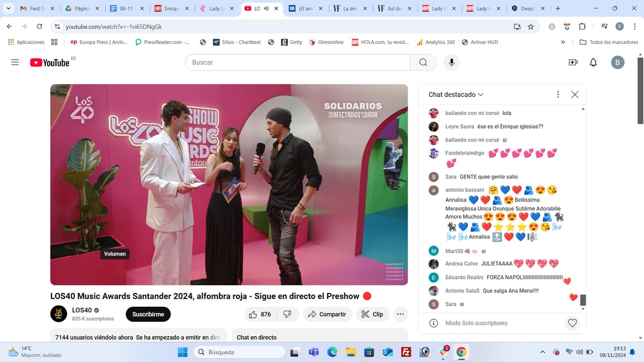The height and width of the screenshot is (362, 644).
Task: Reload the current page
Action: (40, 26)
